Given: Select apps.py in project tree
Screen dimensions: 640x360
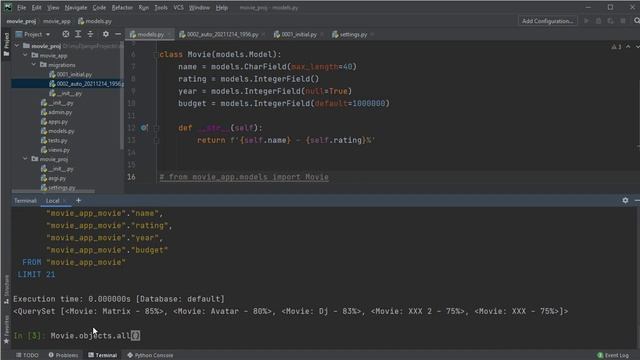Looking at the screenshot, I should (54, 122).
